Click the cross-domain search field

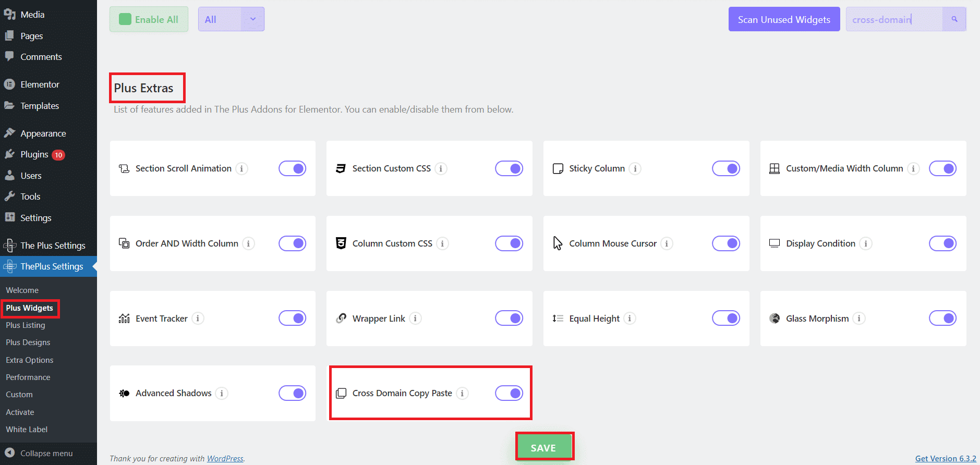[894, 19]
